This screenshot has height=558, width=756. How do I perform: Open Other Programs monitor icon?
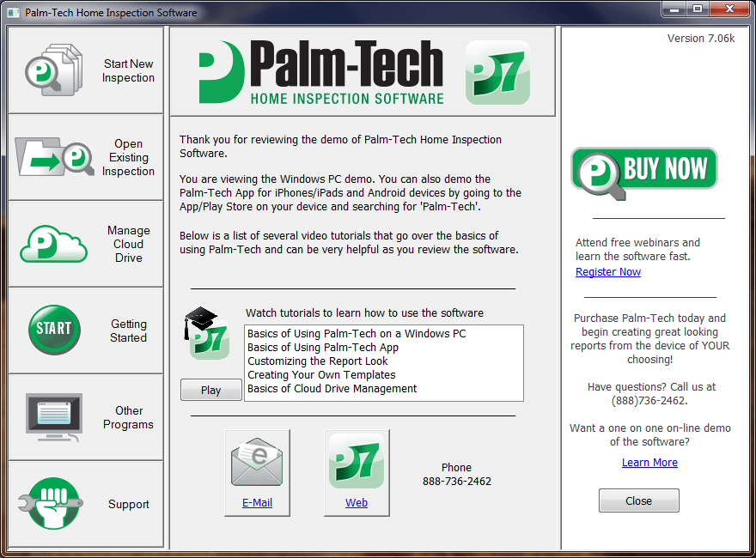(53, 417)
